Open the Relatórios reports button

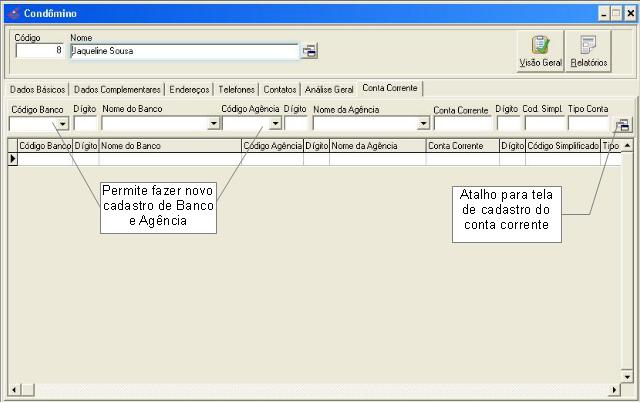click(x=588, y=50)
